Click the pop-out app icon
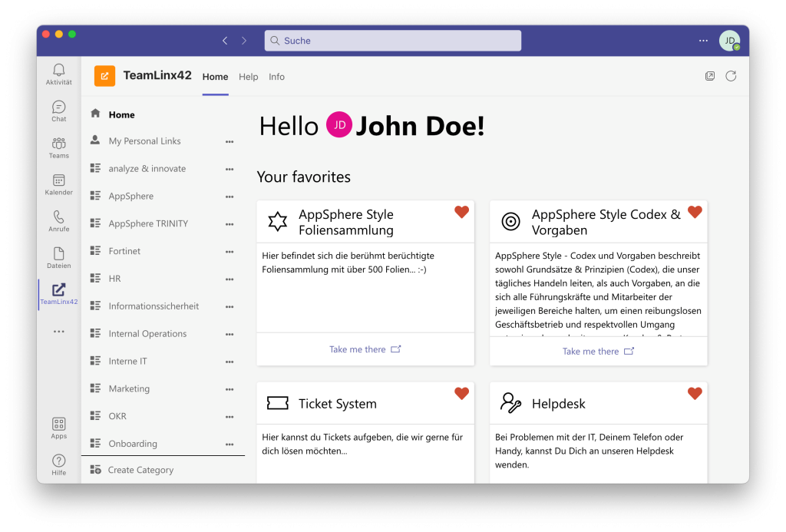 coord(710,76)
